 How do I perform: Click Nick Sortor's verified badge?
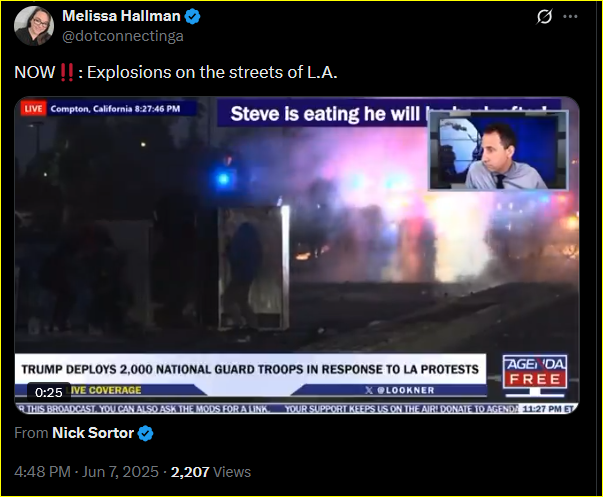click(x=145, y=434)
